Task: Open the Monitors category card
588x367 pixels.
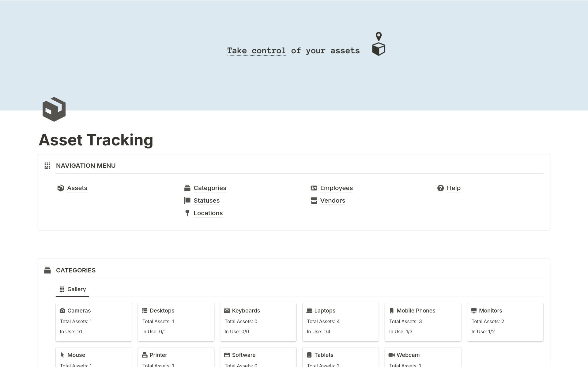Action: pos(505,322)
